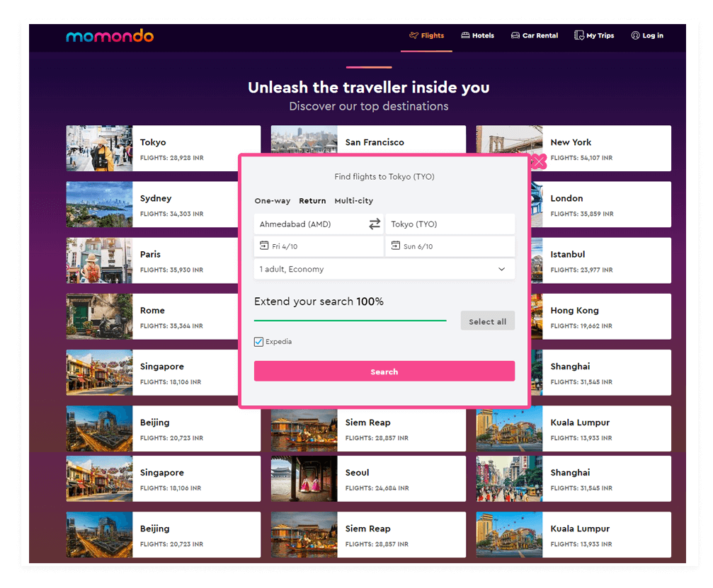Click 'Extend your search 100%' text
This screenshot has width=713, height=588.
tap(319, 301)
